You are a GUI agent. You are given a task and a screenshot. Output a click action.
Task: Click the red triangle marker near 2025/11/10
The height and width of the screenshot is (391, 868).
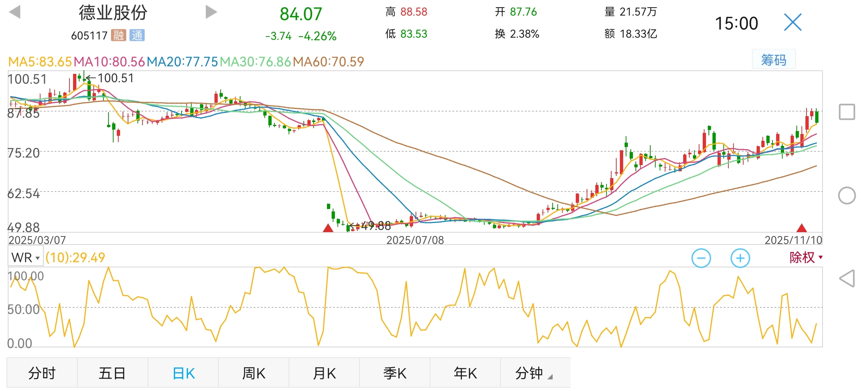coord(802,228)
